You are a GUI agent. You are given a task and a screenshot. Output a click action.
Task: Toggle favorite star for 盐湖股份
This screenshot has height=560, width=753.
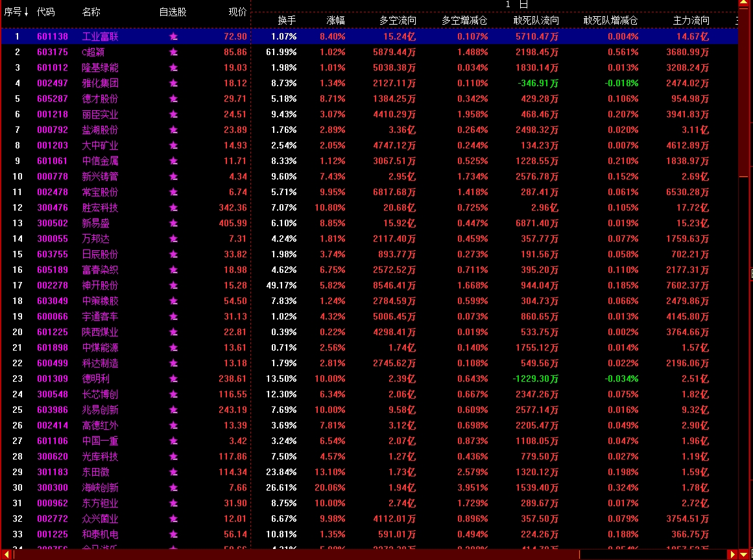[173, 130]
